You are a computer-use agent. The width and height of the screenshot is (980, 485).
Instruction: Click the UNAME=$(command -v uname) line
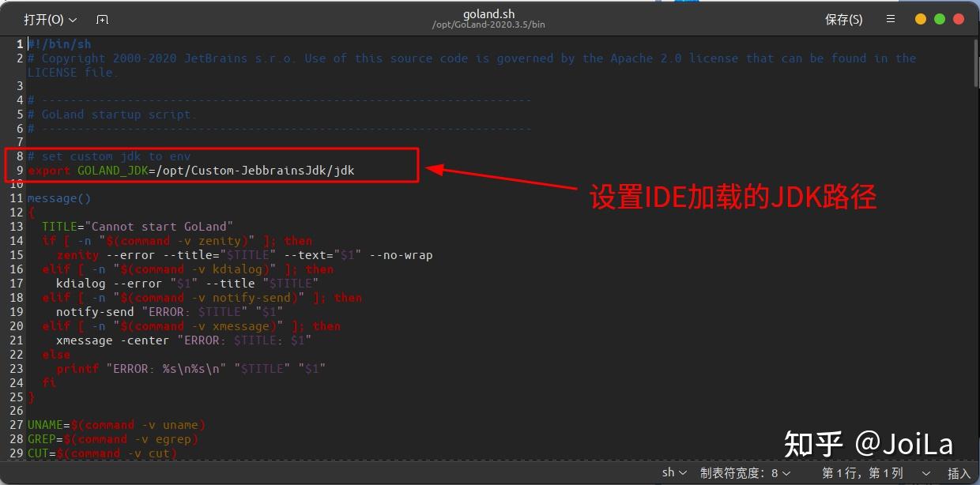point(116,426)
